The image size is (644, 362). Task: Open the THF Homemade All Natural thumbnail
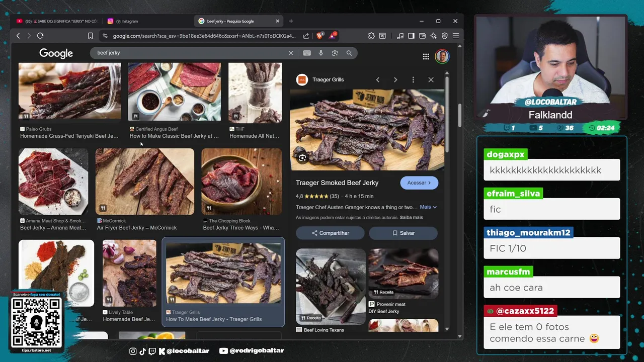coord(255,93)
